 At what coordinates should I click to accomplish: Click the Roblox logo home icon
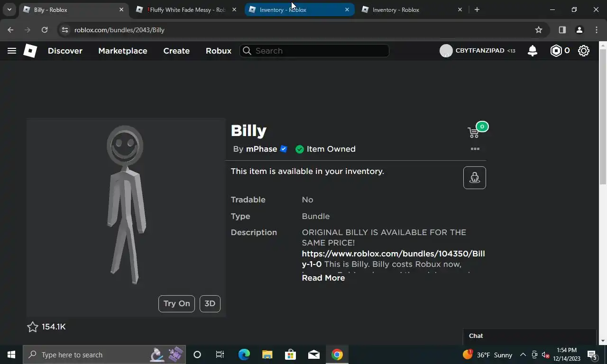30,51
